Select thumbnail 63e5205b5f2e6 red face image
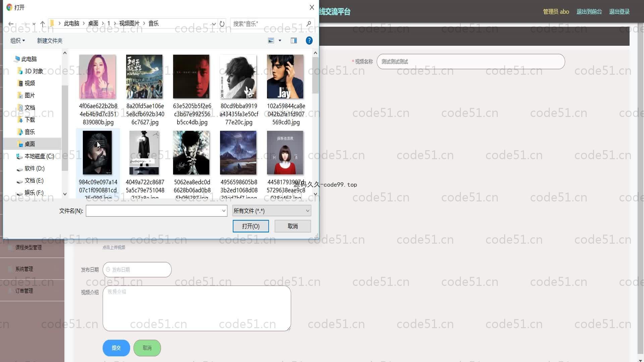The width and height of the screenshot is (644, 362). coord(192,77)
